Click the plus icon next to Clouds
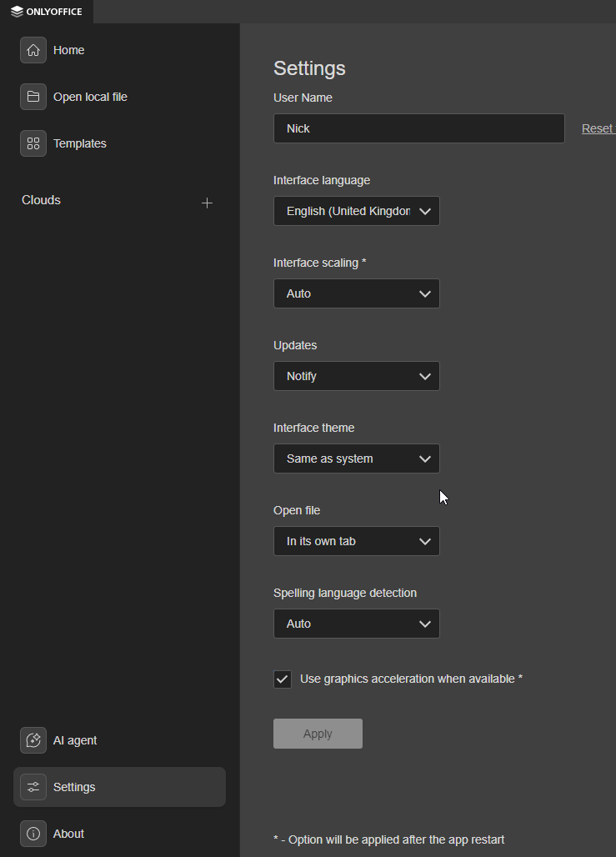Screen dimensions: 616x857 point(207,203)
